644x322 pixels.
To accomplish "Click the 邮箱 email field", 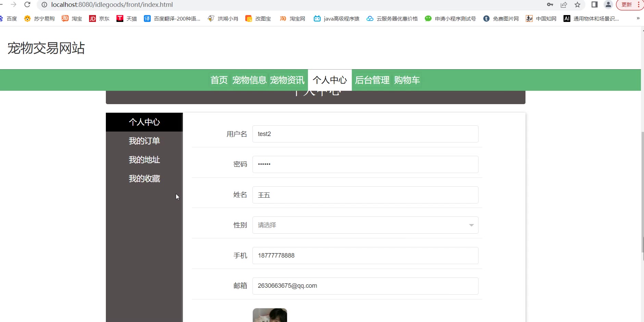I will tap(366, 286).
